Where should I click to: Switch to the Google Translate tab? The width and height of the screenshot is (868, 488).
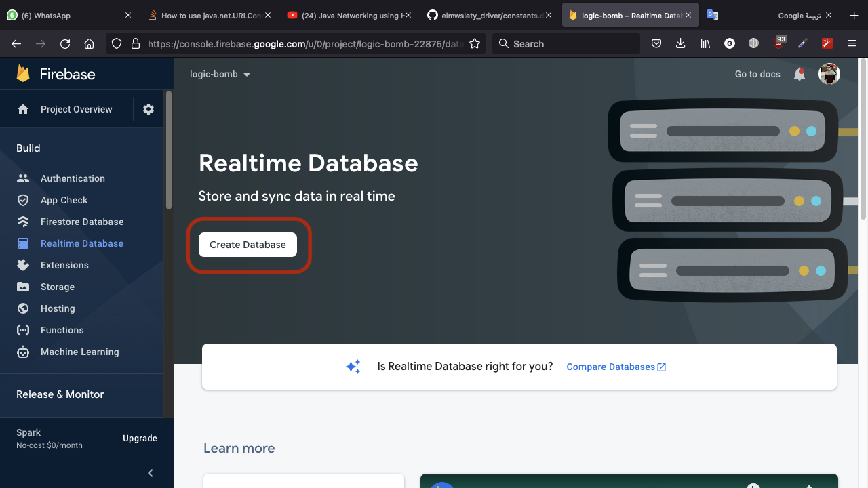click(770, 15)
